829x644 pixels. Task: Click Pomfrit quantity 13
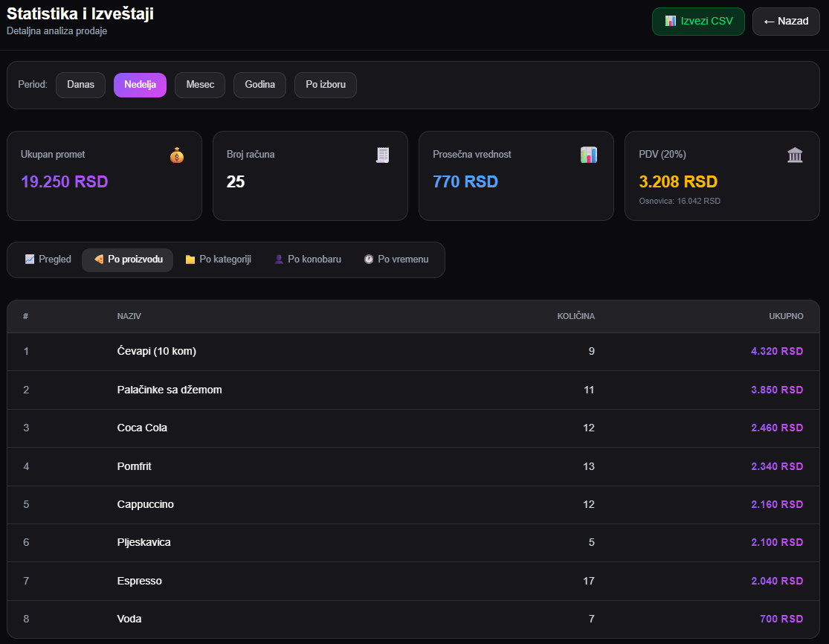589,466
